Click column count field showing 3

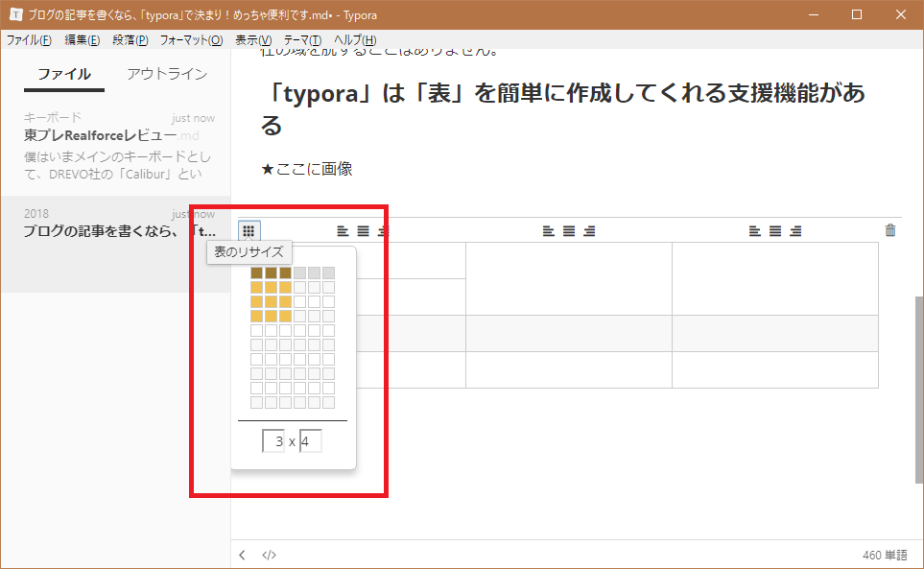[x=273, y=441]
